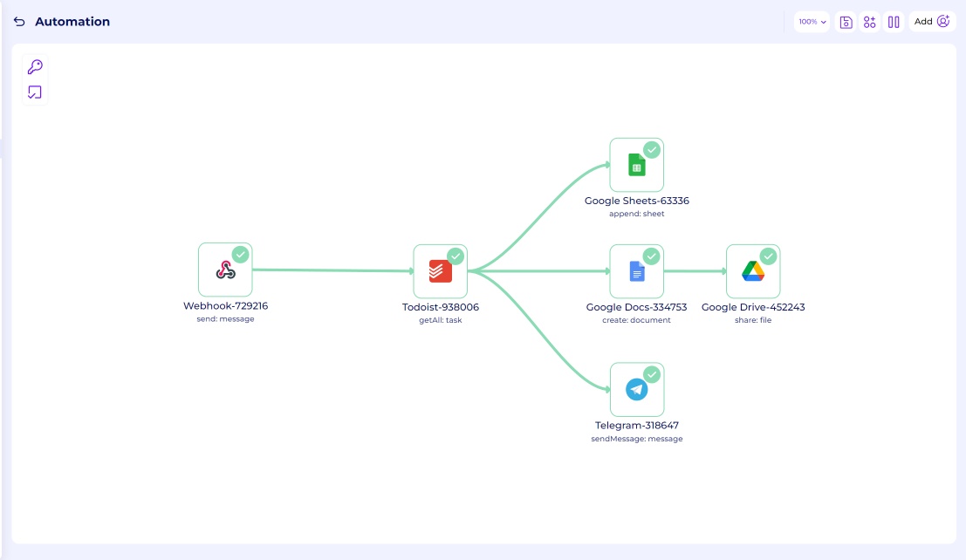Image resolution: width=966 pixels, height=560 pixels.
Task: Open the 100% zoom dropdown
Action: (812, 22)
